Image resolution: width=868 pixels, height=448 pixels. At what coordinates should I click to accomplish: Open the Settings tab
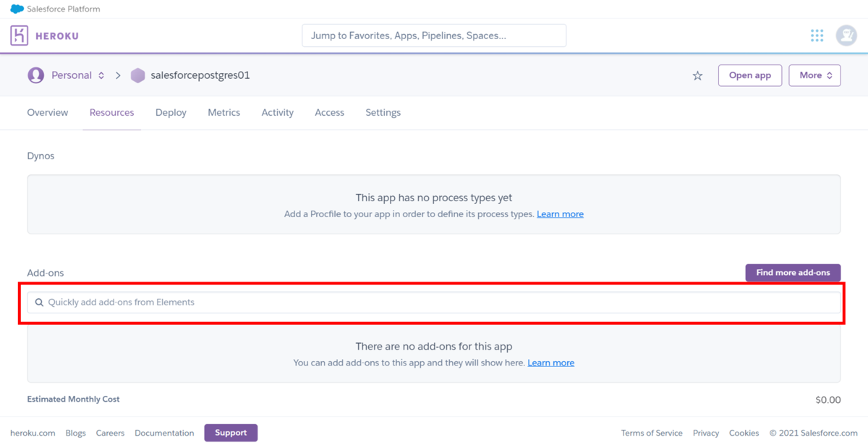[x=383, y=113]
